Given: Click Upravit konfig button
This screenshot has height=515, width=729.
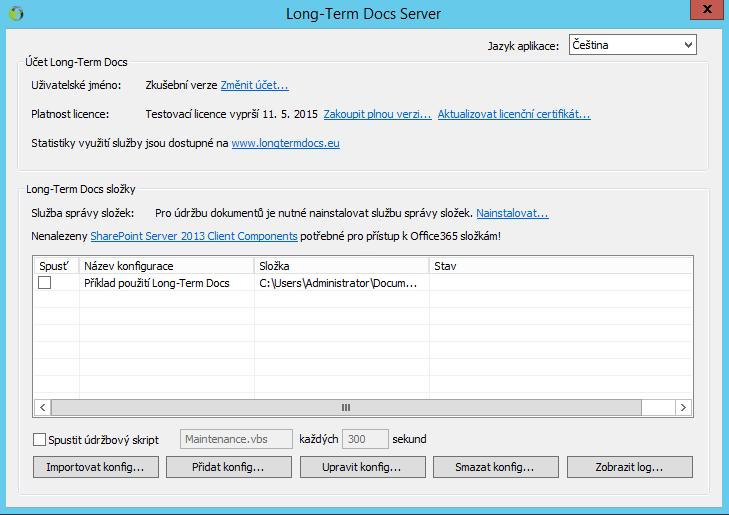Looking at the screenshot, I should (x=363, y=467).
